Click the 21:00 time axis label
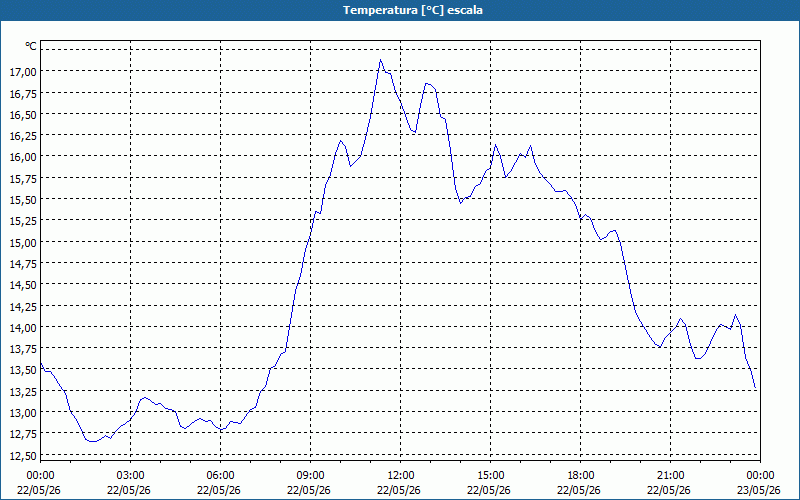The height and width of the screenshot is (500, 800). pyautogui.click(x=670, y=476)
